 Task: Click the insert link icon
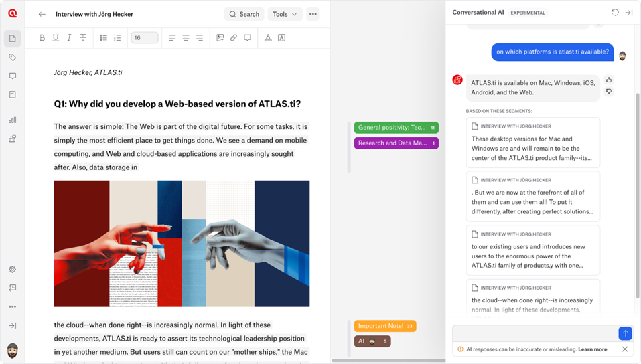tap(234, 38)
